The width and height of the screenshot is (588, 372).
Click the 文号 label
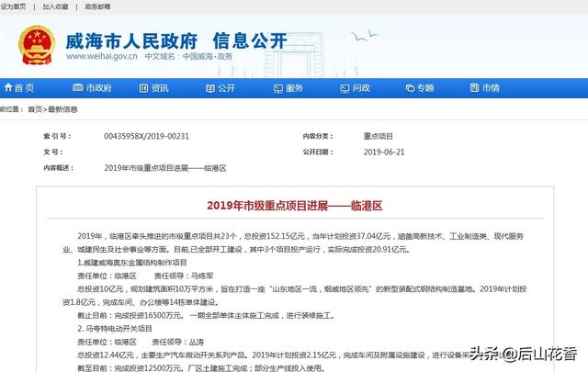53,152
